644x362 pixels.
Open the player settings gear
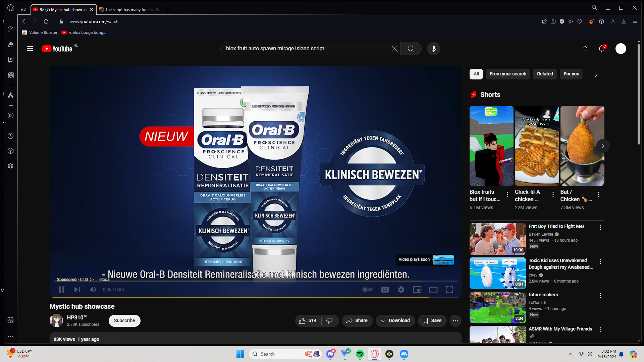pyautogui.click(x=401, y=290)
